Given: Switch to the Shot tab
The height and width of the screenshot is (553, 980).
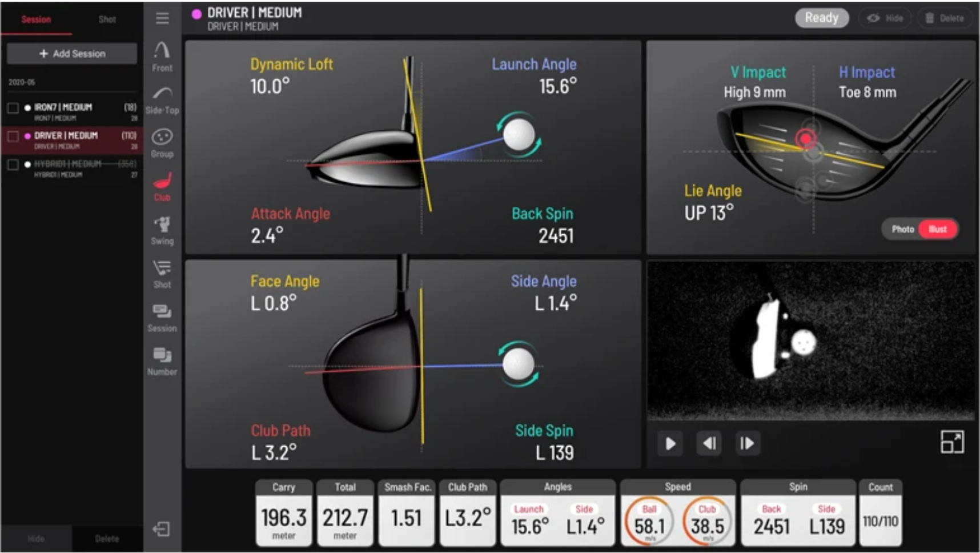Looking at the screenshot, I should coord(107,19).
